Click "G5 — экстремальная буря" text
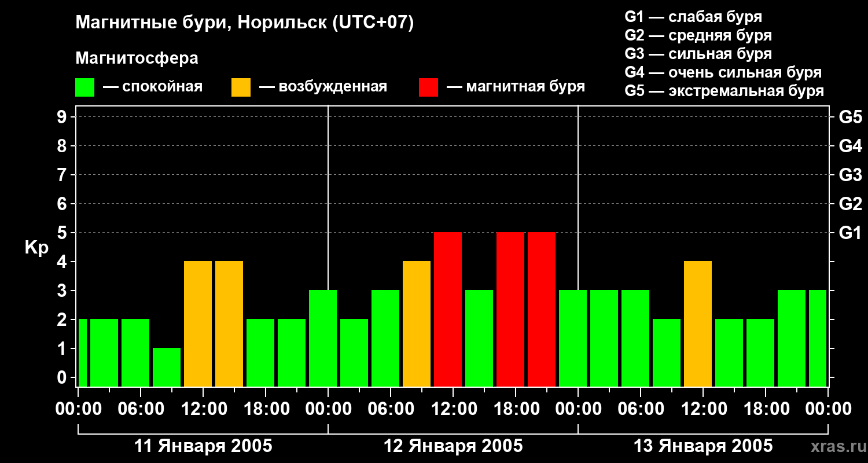 (724, 91)
